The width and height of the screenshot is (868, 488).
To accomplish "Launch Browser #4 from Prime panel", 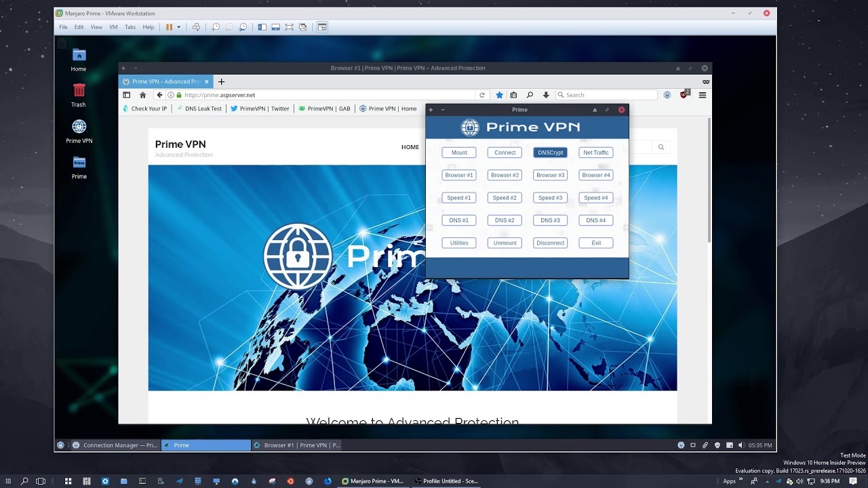I will click(x=596, y=175).
